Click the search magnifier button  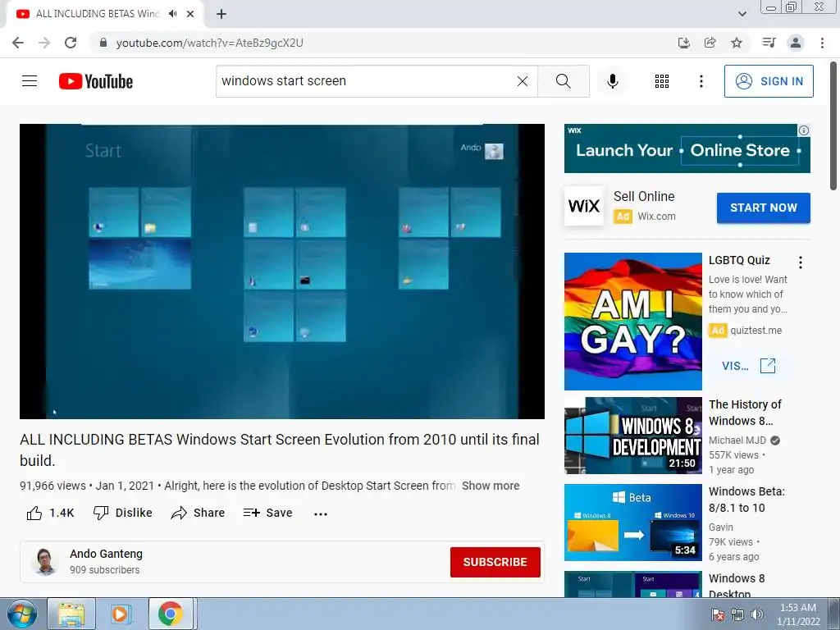(x=563, y=81)
